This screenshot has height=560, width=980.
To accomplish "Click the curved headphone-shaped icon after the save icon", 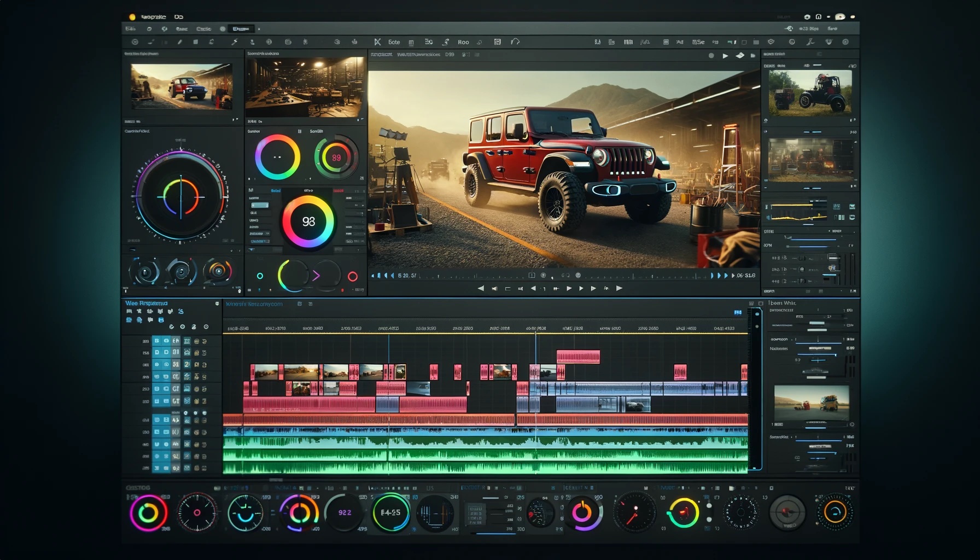I will tap(515, 42).
